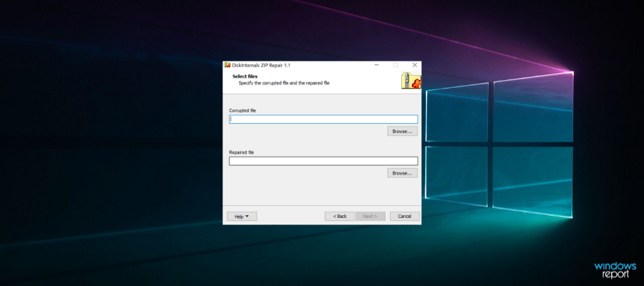Click the ZIP repair wizard logo icon
Image resolution: width=644 pixels, height=286 pixels.
[411, 80]
